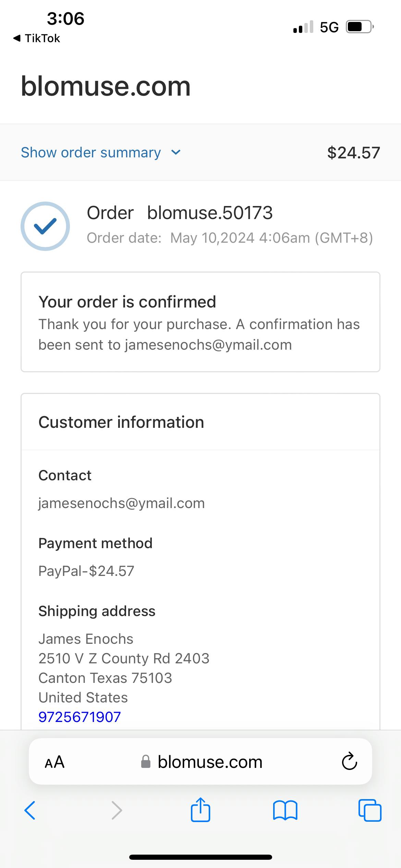401x868 pixels.
Task: Open the tabs overview icon
Action: (370, 810)
